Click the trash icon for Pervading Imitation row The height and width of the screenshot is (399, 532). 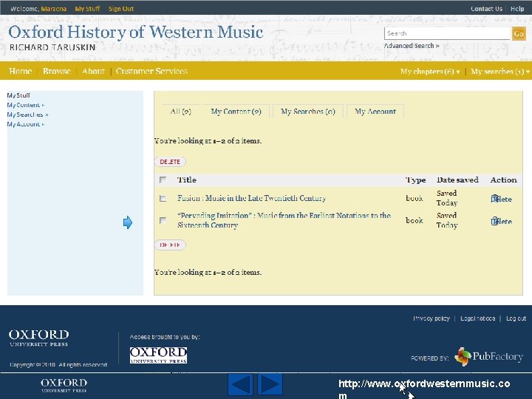[494, 221]
